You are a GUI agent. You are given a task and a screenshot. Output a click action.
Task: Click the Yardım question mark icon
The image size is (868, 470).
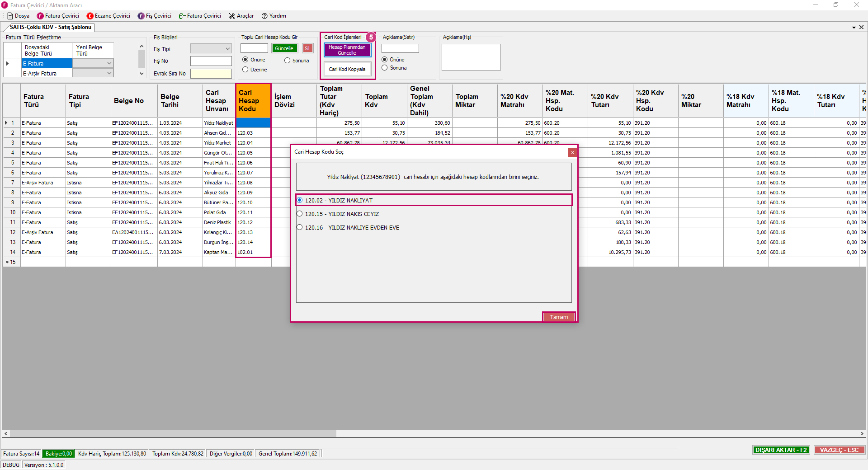[264, 16]
